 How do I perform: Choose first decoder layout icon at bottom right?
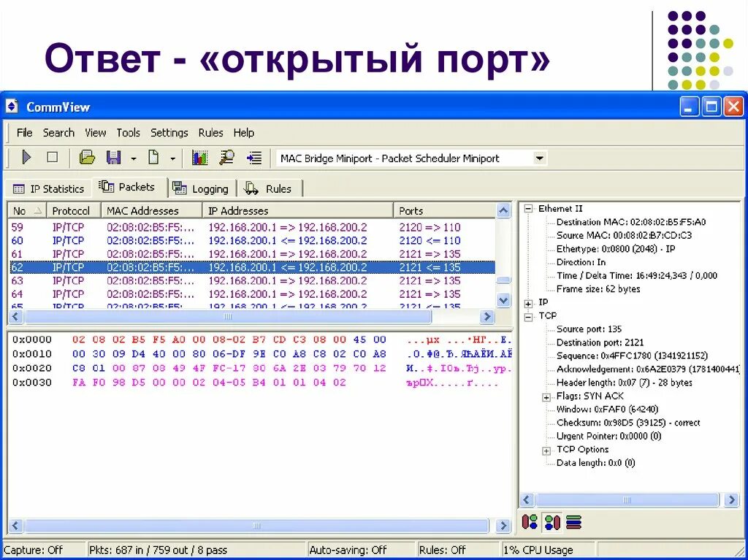point(530,522)
